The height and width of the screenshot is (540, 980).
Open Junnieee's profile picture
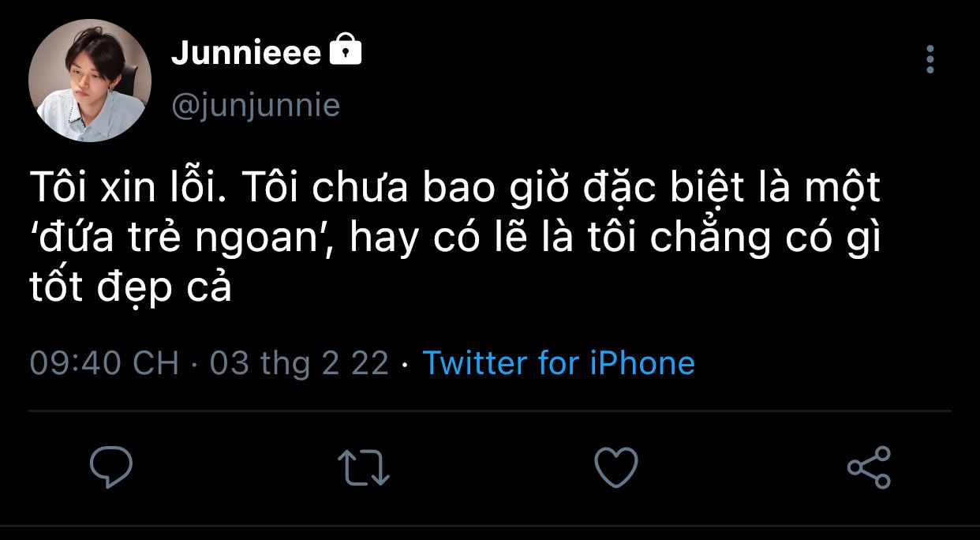89,81
